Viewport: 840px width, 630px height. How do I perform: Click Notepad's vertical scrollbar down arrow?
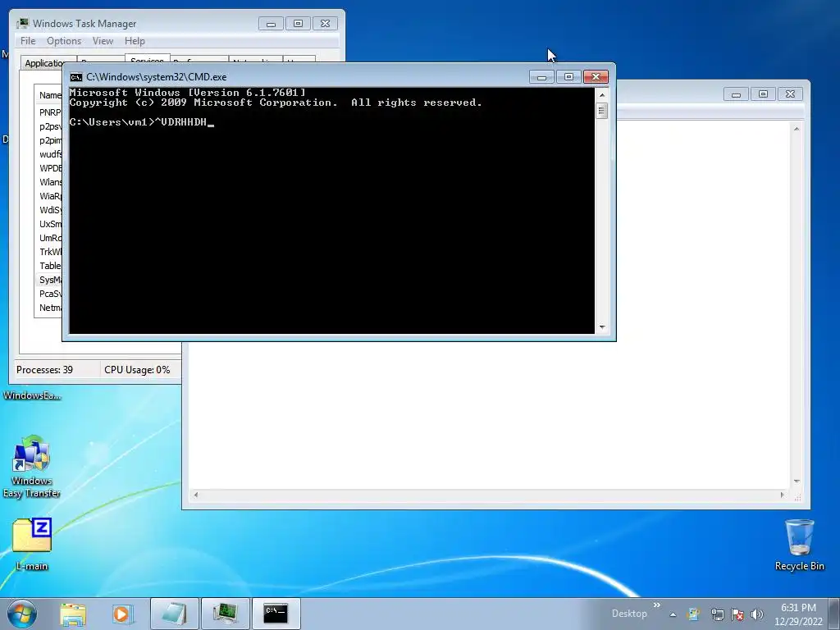[x=797, y=481]
